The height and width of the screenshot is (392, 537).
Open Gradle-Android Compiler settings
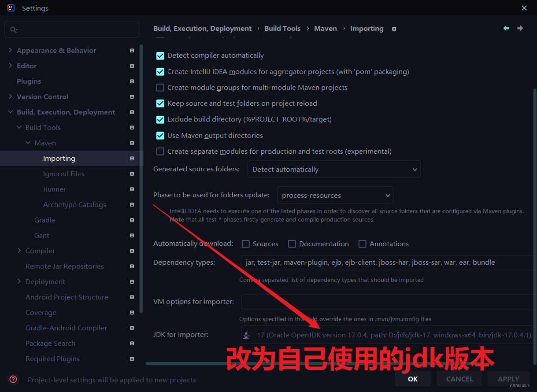click(66, 328)
